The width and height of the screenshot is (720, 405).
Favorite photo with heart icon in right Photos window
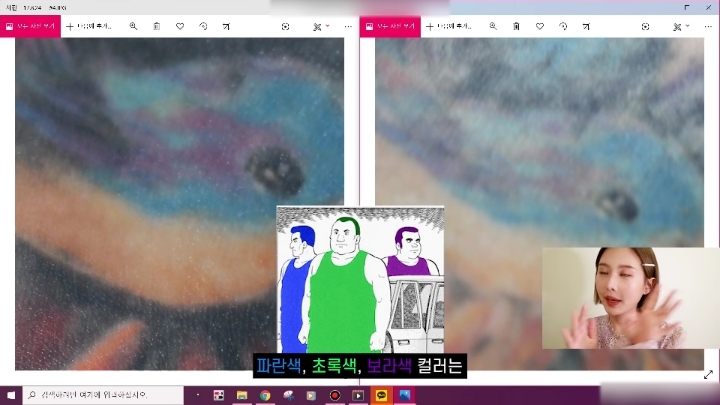point(540,26)
